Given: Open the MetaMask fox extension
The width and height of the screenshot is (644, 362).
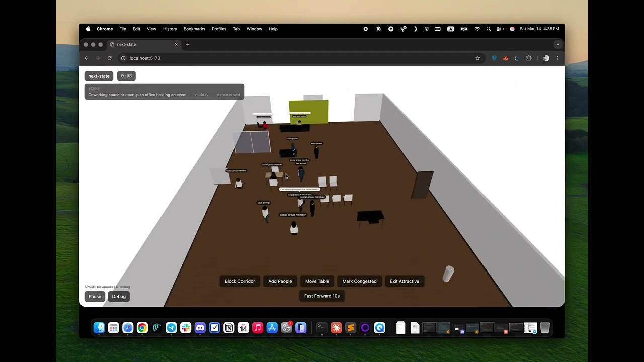Looking at the screenshot, I should pos(506,58).
